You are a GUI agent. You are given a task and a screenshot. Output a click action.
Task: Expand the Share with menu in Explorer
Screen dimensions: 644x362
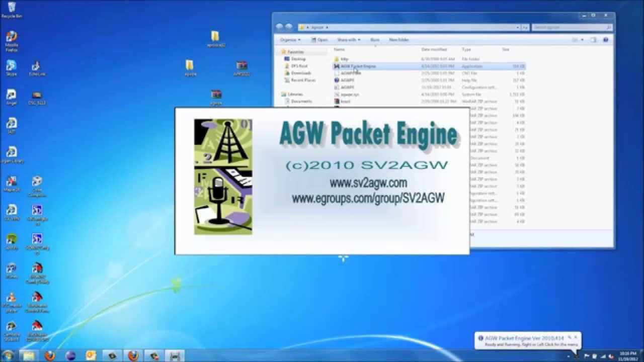[x=348, y=40]
